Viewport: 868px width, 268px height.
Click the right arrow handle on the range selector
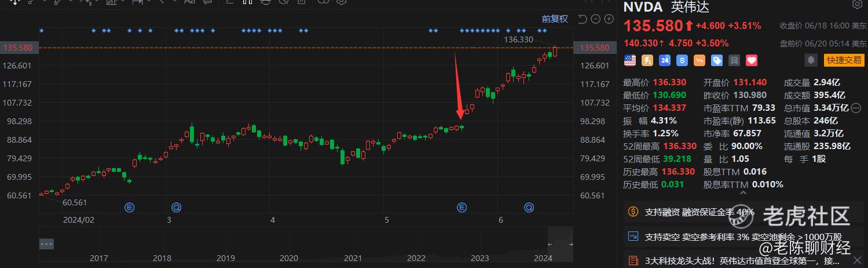tap(571, 244)
